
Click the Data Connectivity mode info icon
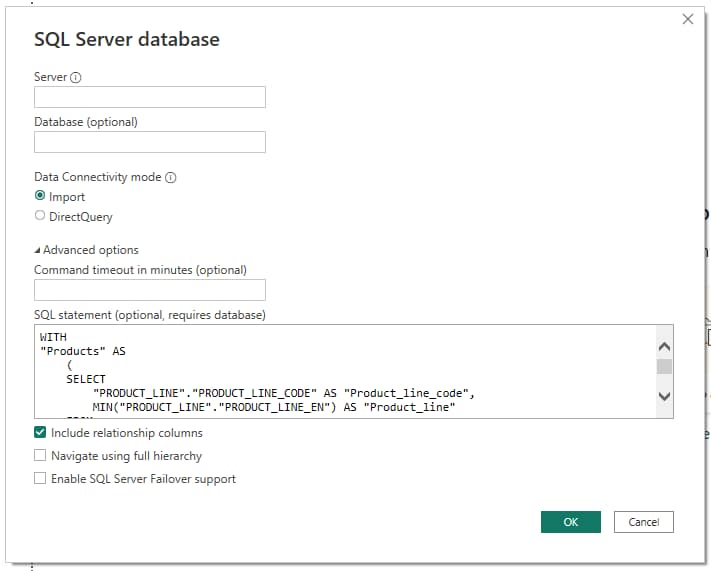pos(170,177)
